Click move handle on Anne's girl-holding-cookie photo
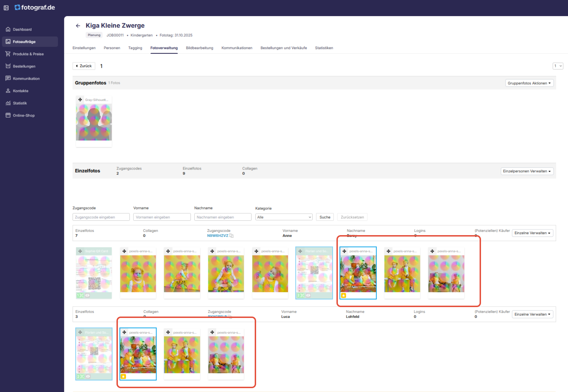568x392 pixels. click(x=256, y=251)
